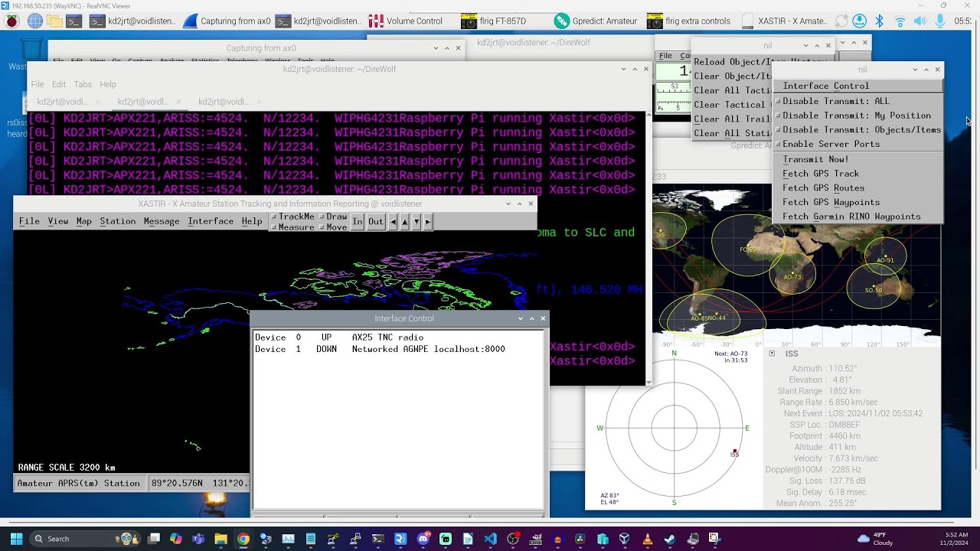The width and height of the screenshot is (980, 551).
Task: Open Visual Studio Code from taskbar
Action: [490, 539]
